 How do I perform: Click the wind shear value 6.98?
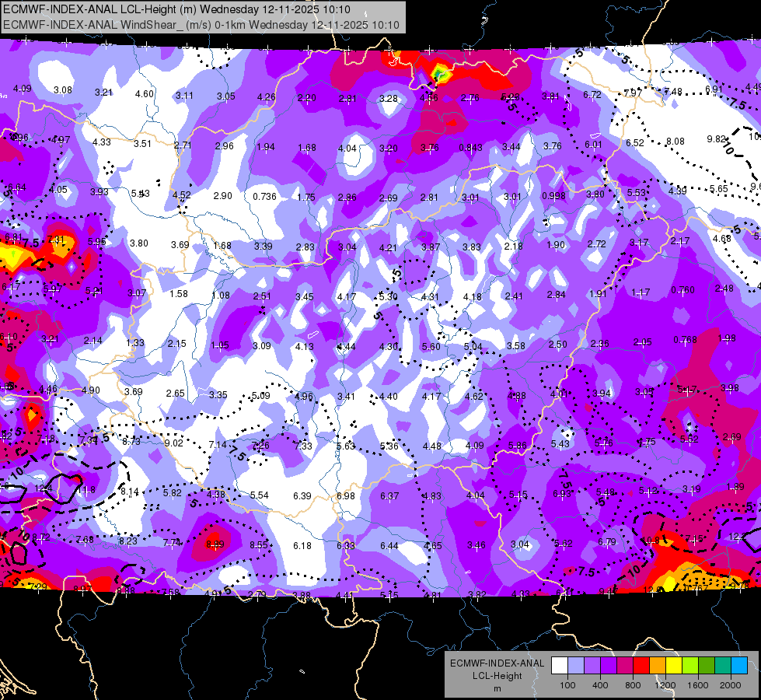346,496
